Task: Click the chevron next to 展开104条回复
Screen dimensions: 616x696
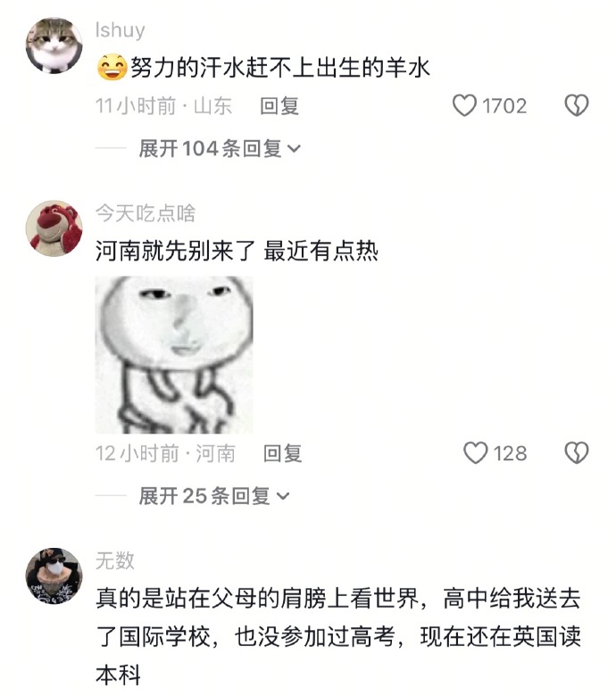Action: [x=294, y=149]
